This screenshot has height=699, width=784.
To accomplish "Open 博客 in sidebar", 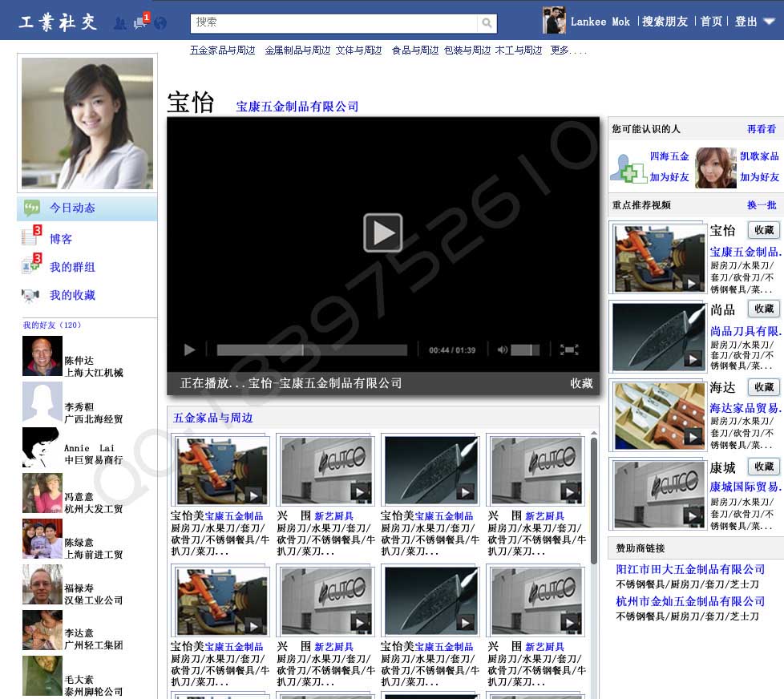I will [61, 239].
